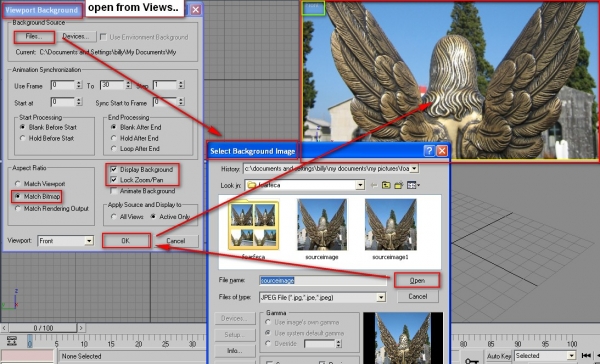Viewport: 600px width, 364px height.
Task: Open the Selected key filter dropdown
Action: click(571, 356)
